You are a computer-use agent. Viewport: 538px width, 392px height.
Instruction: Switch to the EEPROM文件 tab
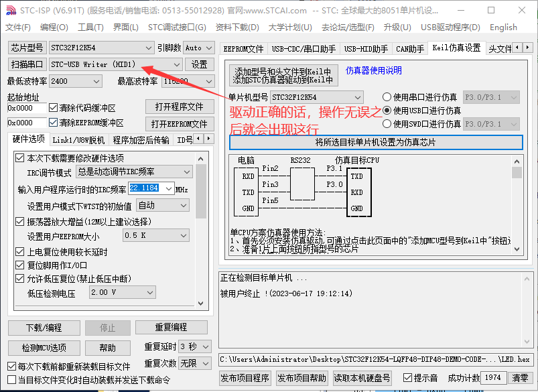coord(243,49)
